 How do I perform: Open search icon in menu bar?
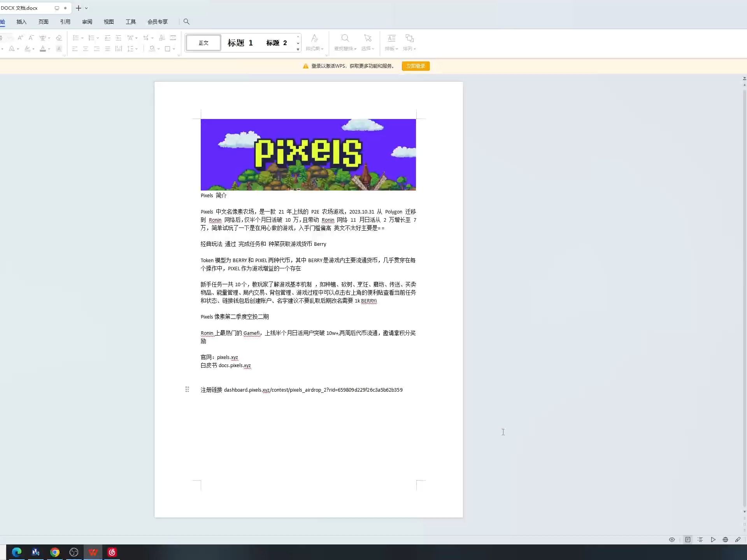[x=186, y=22]
